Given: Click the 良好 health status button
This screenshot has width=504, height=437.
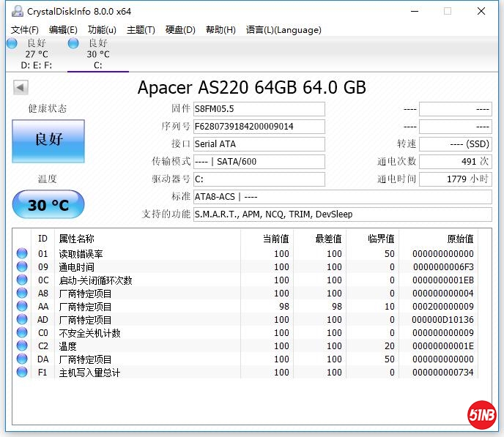Looking at the screenshot, I should pyautogui.click(x=48, y=141).
